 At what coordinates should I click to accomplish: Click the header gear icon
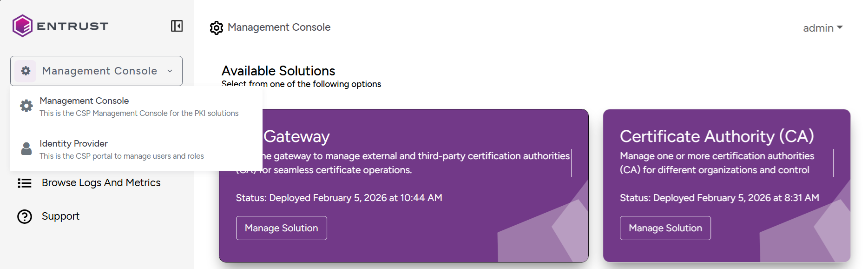point(217,28)
